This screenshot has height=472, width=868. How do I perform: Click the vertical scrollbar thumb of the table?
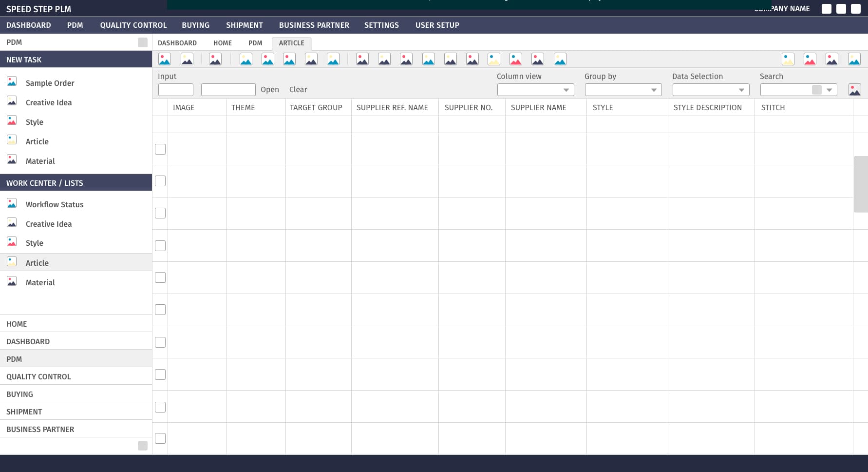coord(861,184)
